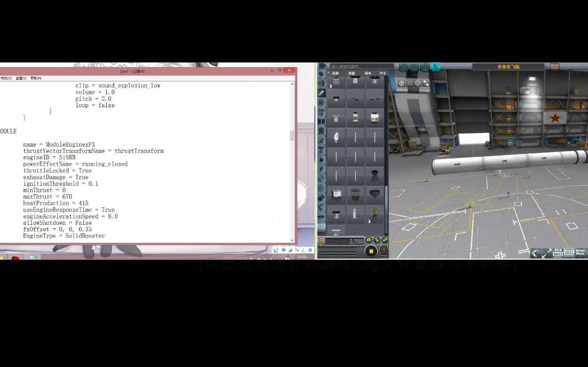Screen dimensions: 588x367
Task: Toggle the parts panel arrows icon beside search
Action: [322, 65]
